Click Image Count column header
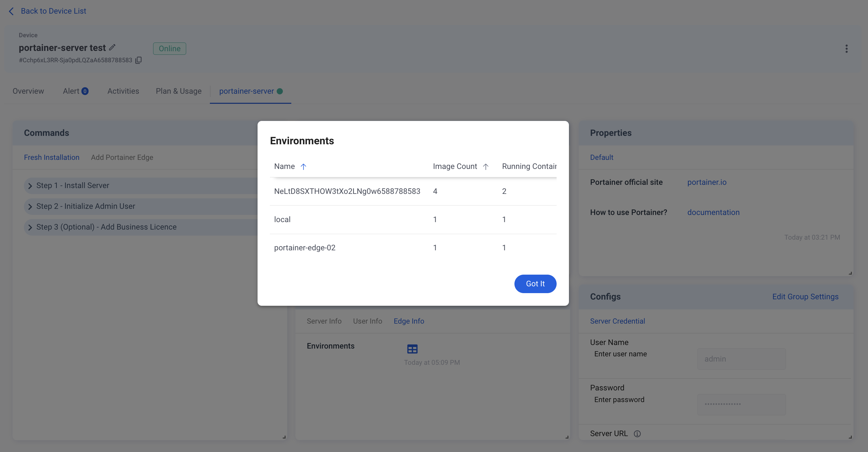868x452 pixels. [454, 167]
